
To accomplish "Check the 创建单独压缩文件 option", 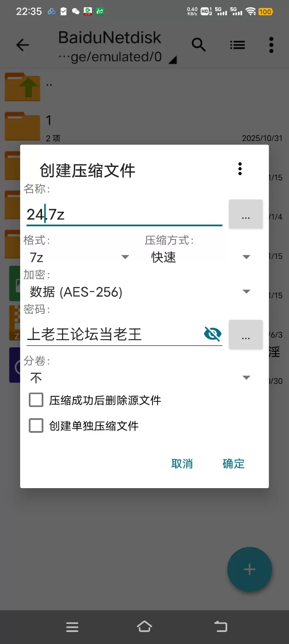I will [36, 426].
